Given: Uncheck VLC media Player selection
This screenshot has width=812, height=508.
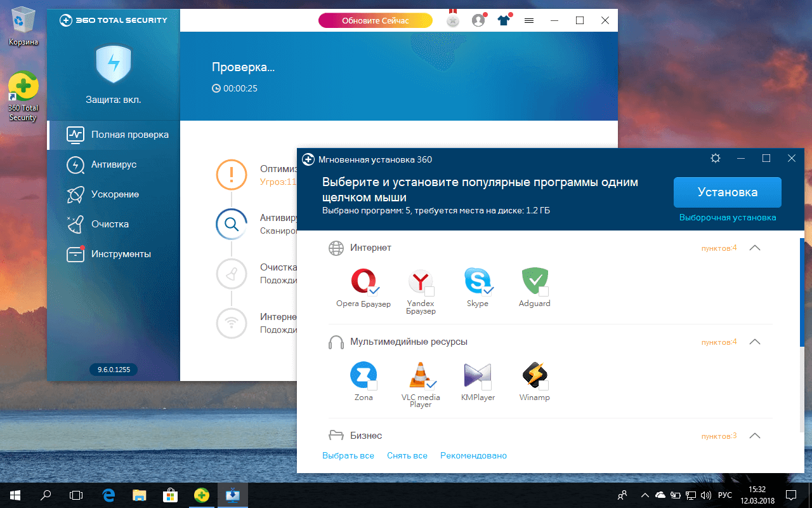Looking at the screenshot, I should tap(431, 385).
